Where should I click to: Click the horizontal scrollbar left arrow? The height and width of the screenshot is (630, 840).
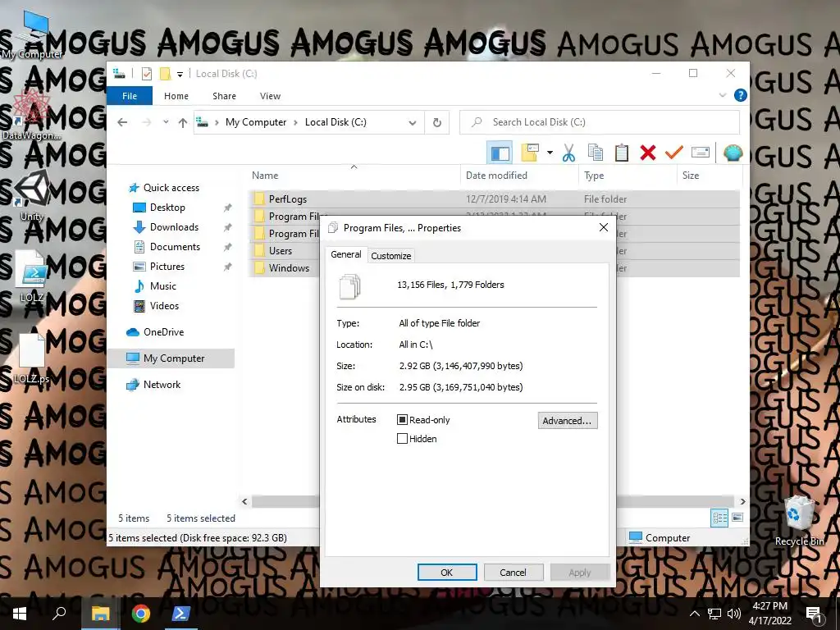pyautogui.click(x=244, y=501)
